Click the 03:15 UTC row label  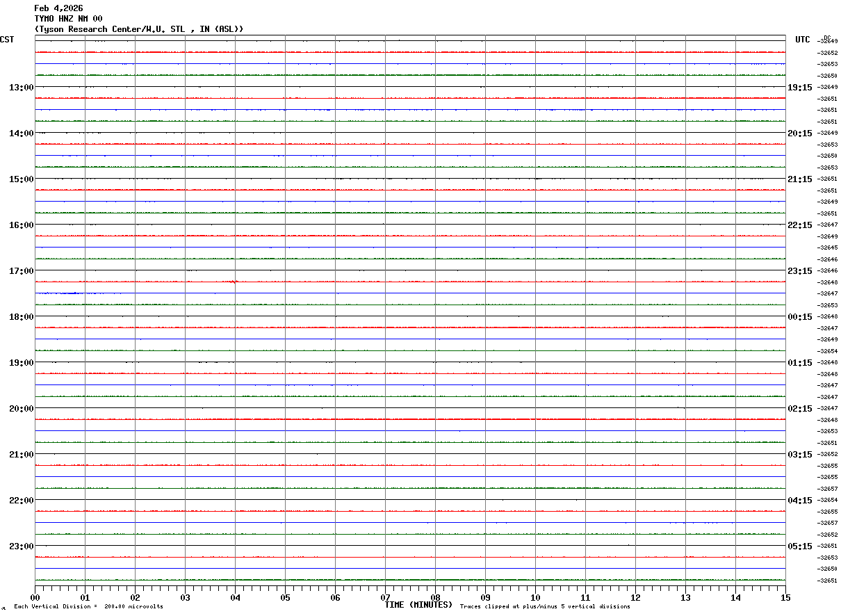[799, 455]
